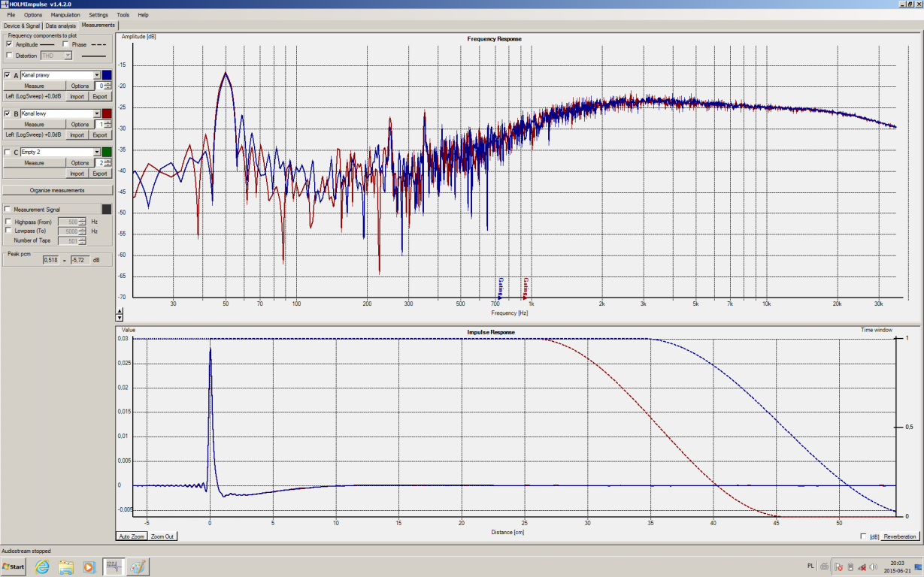Click the Highpass frequency value stepper
This screenshot has width=924, height=577.
(82, 222)
